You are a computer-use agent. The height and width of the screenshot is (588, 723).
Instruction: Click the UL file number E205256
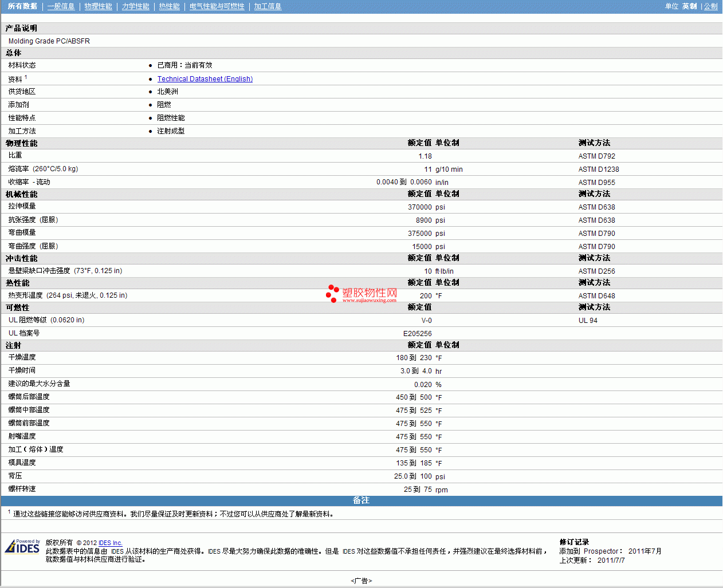[x=417, y=334]
